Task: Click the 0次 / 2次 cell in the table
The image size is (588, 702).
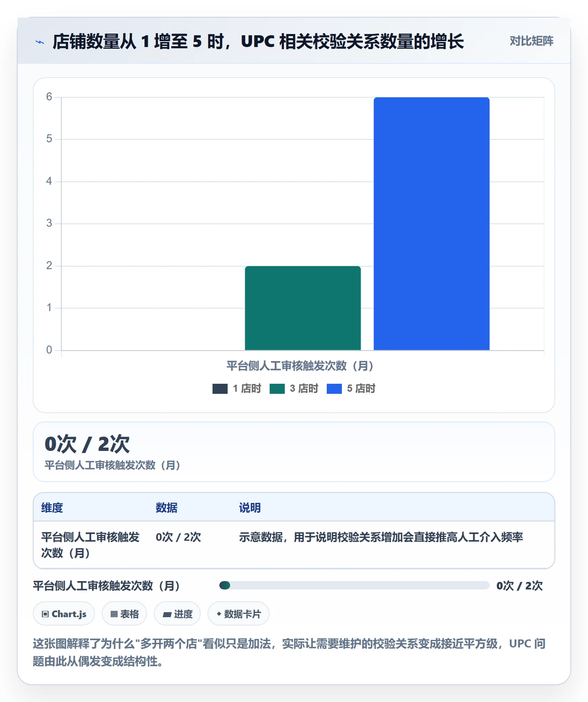Action: coord(178,537)
